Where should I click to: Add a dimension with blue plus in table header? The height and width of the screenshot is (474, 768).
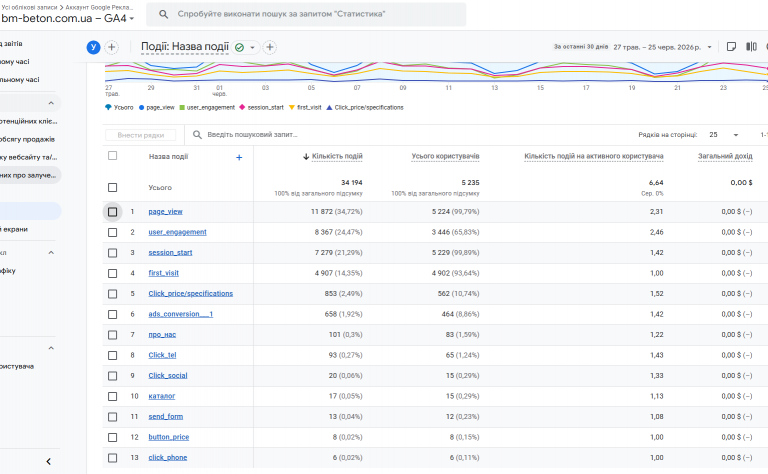[x=239, y=157]
